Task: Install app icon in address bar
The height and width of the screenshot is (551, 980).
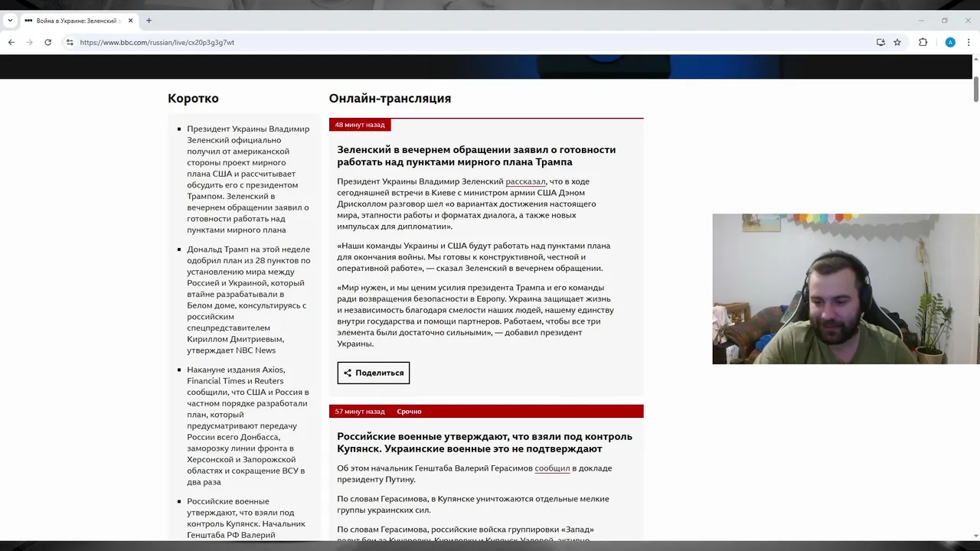Action: (x=880, y=42)
